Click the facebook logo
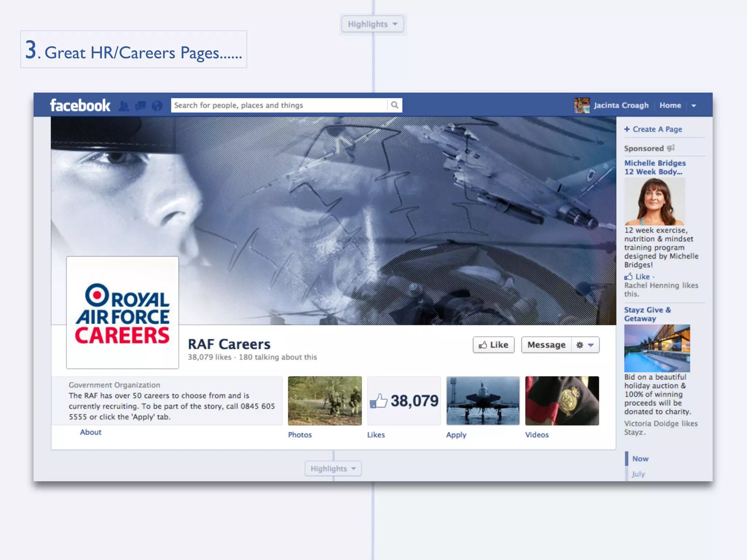 (80, 105)
